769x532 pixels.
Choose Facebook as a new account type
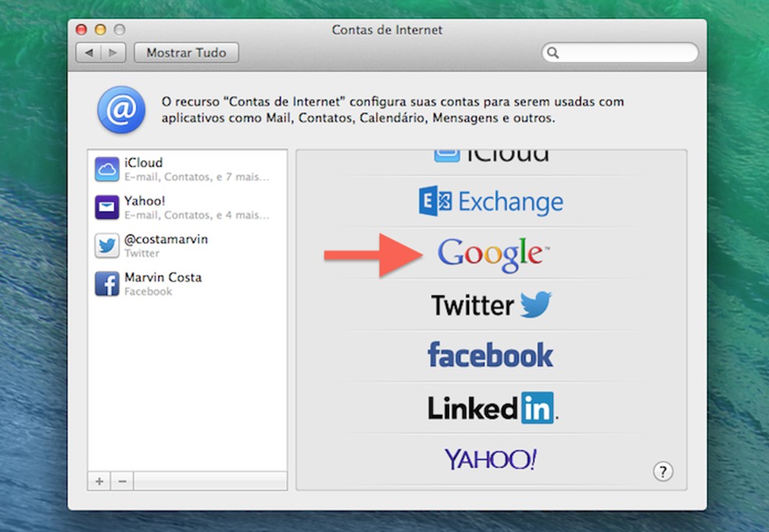490,355
